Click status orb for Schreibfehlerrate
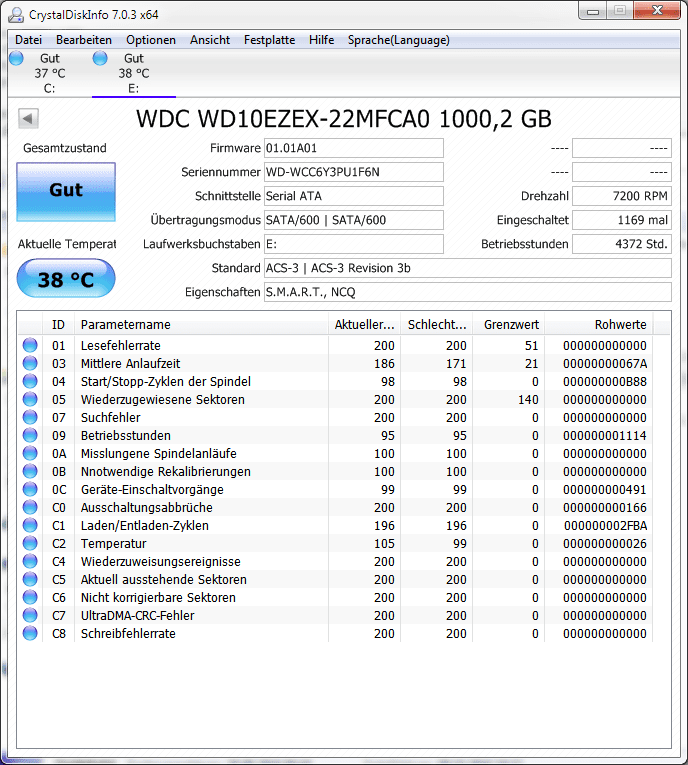The width and height of the screenshot is (688, 765). pos(30,634)
